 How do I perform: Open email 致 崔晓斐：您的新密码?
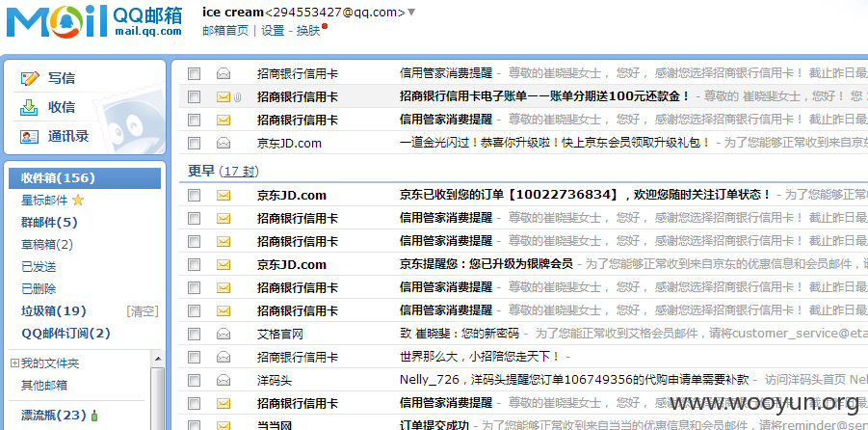(460, 334)
